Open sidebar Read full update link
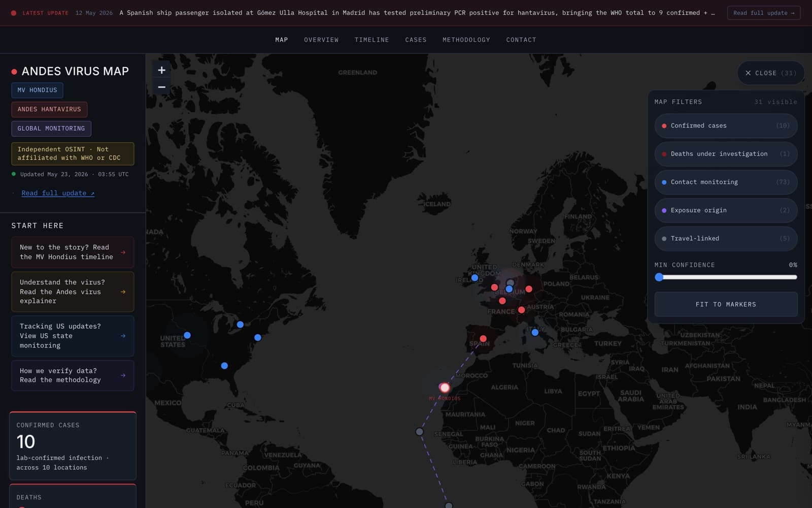812x508 pixels. pos(58,193)
